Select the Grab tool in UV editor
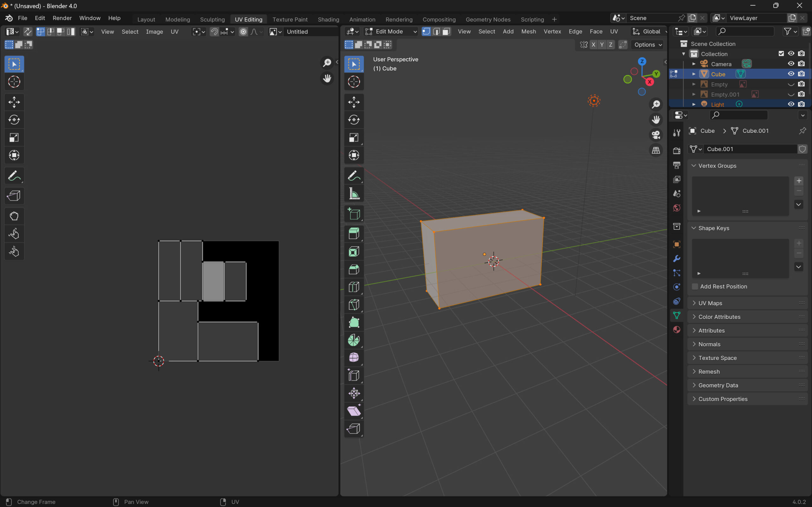Viewport: 812px width, 507px height. 14,216
